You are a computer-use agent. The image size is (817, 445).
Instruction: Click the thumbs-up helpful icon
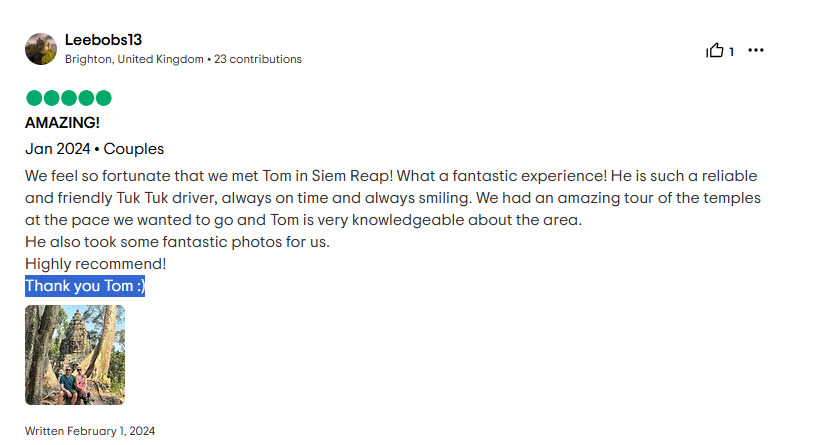(715, 51)
